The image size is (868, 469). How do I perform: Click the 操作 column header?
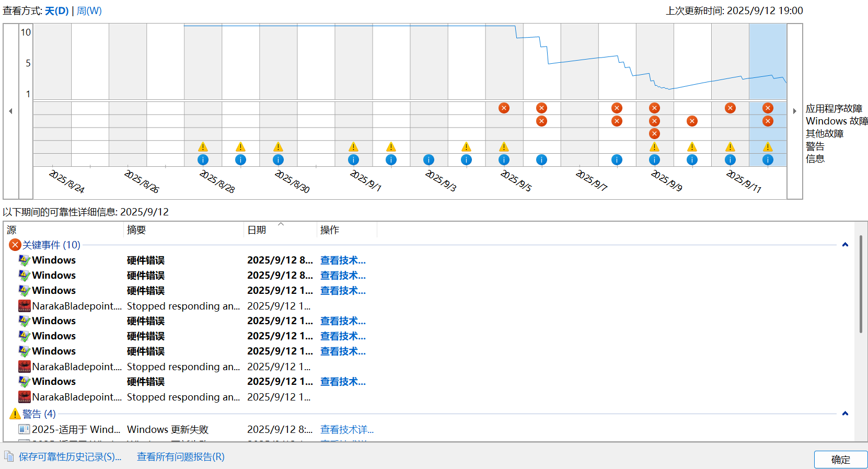click(347, 230)
